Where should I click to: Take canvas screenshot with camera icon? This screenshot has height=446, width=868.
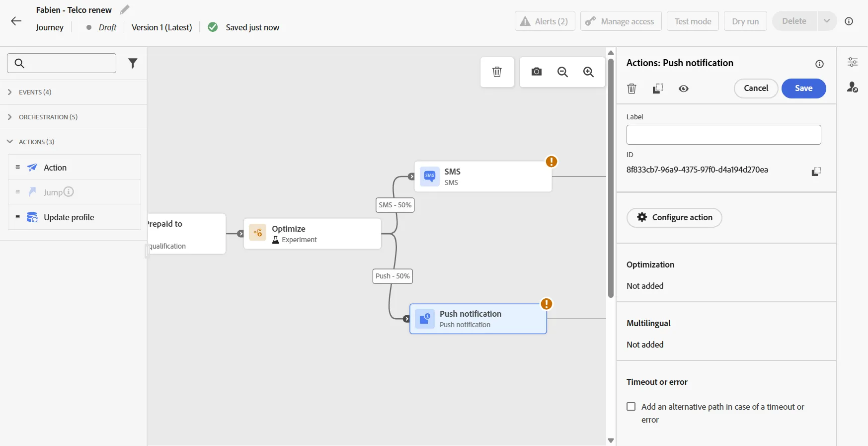pos(537,72)
